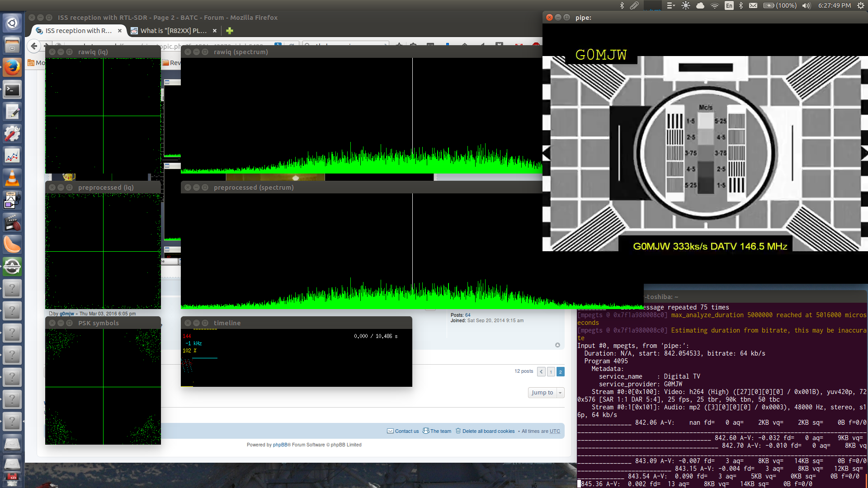Click the 'G0MJW 333ks/s DATV 146.5 MHz' caption
Image resolution: width=868 pixels, height=488 pixels.
[710, 246]
